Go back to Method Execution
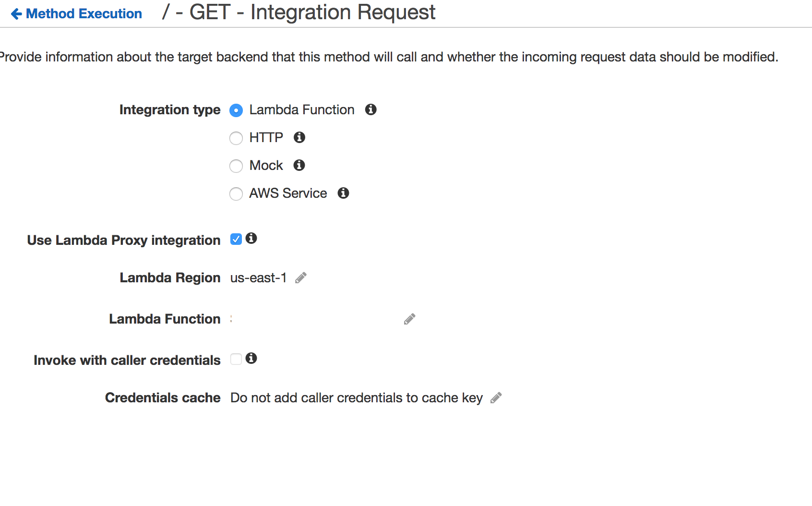812x506 pixels. click(84, 14)
